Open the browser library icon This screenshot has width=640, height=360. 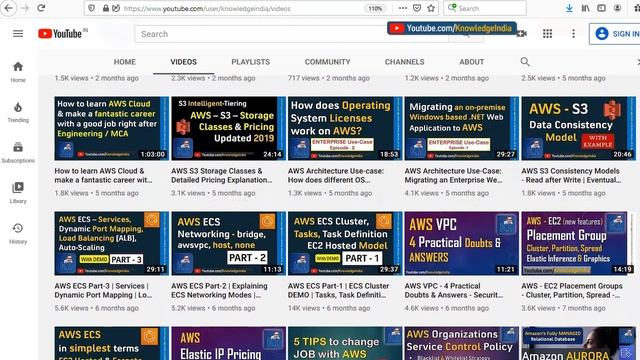(585, 8)
